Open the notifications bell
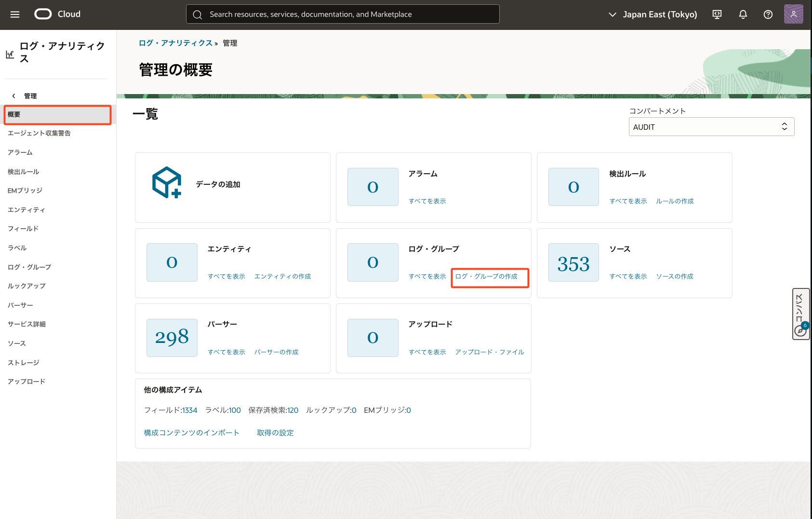 (x=743, y=14)
